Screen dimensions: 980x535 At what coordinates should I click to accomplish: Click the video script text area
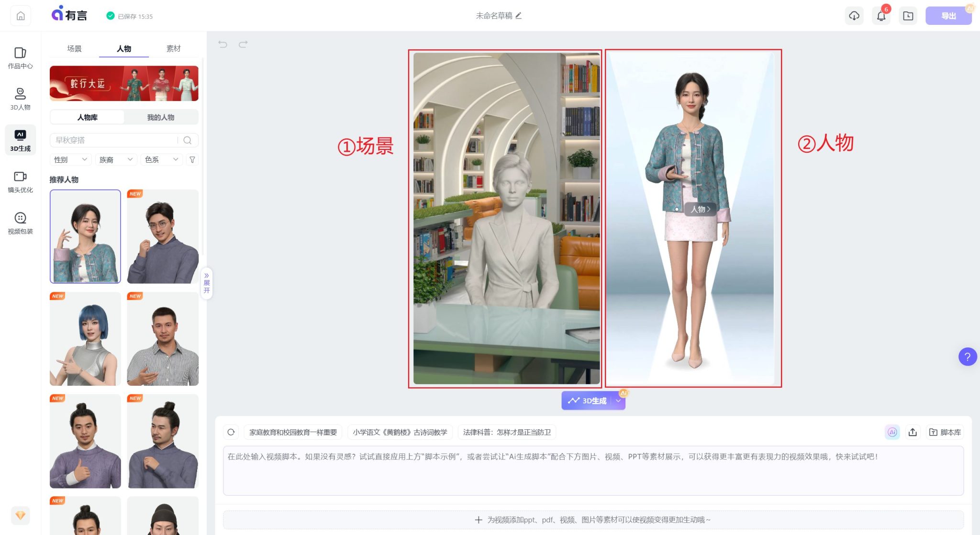click(593, 470)
